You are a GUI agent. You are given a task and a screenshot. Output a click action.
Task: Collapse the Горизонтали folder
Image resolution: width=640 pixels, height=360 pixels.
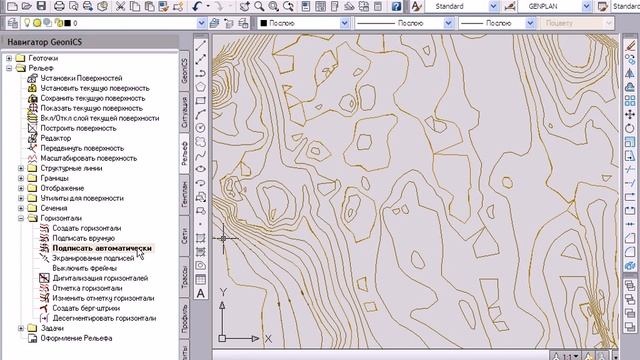21,218
